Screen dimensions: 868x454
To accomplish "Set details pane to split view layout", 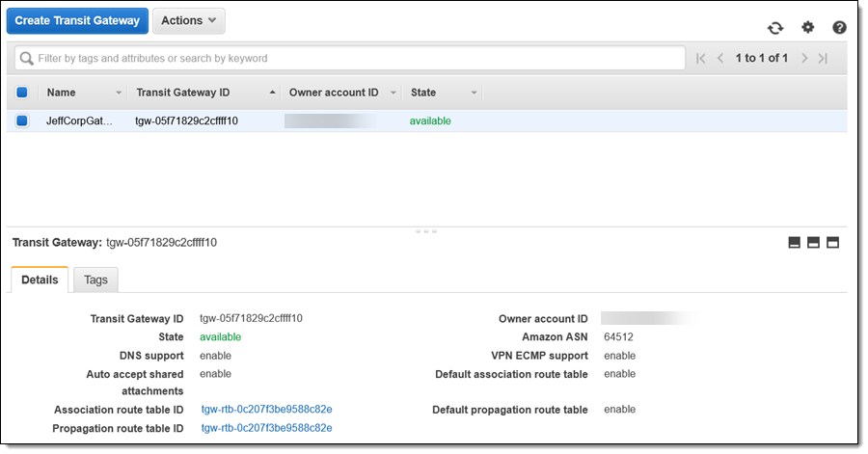I will tap(813, 243).
